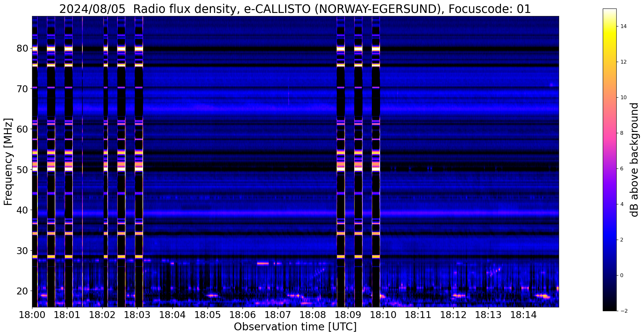The width and height of the screenshot is (644, 336).
Task: Click the 18:01 time tick label
Action: [67, 315]
